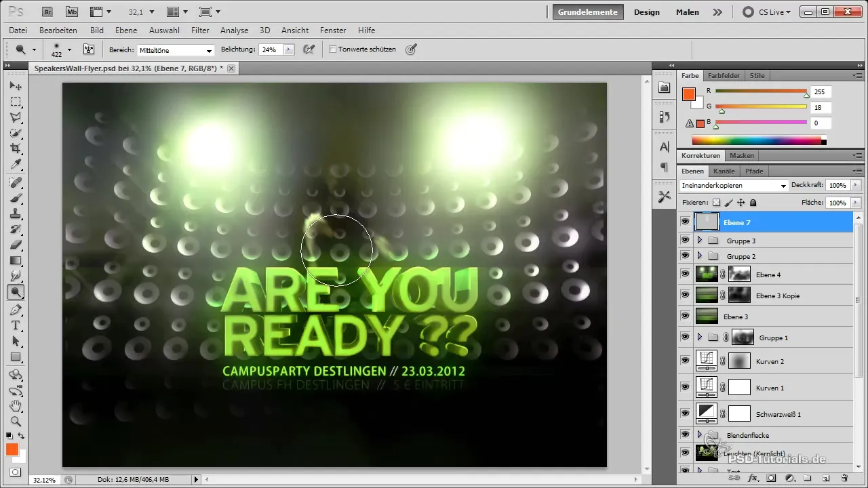This screenshot has height=488, width=868.
Task: Open the brush preset picker dropdown
Action: 68,49
